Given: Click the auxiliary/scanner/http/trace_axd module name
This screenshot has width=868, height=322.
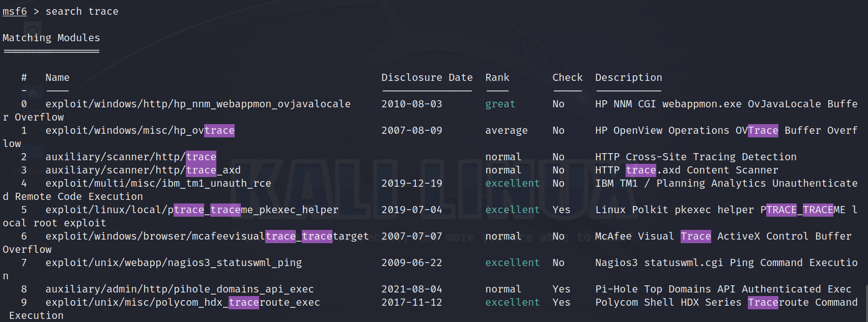Looking at the screenshot, I should tap(143, 170).
